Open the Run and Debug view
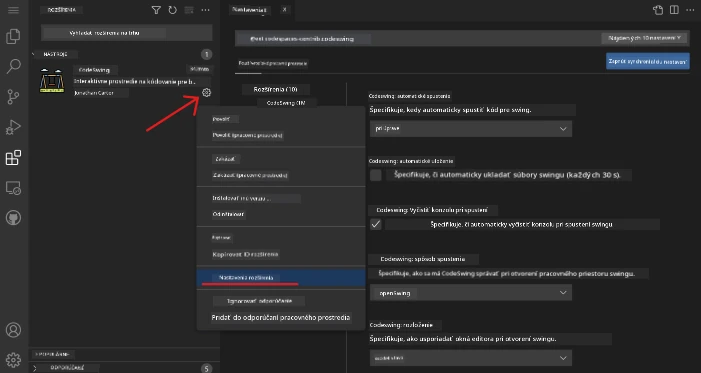The image size is (701, 373). pos(13,127)
